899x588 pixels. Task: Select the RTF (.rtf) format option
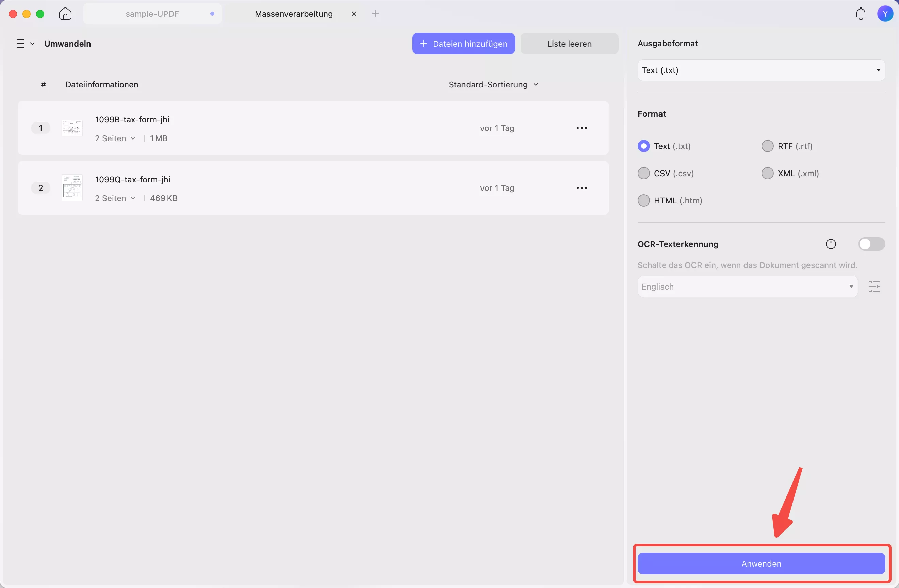point(767,146)
